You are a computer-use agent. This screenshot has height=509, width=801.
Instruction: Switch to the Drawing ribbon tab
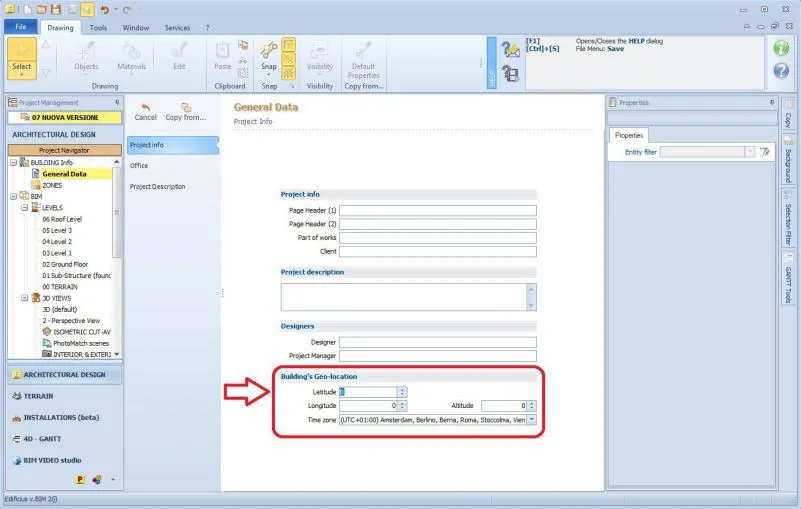coord(60,28)
